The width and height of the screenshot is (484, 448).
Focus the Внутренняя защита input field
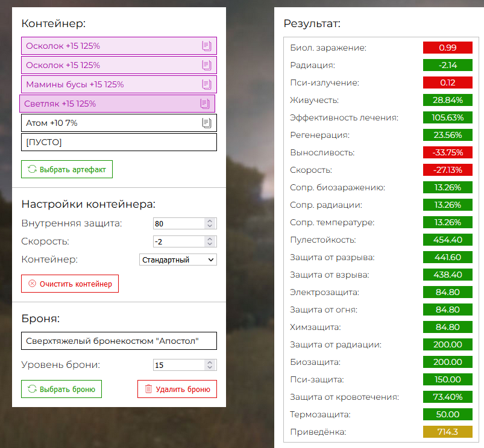point(179,223)
